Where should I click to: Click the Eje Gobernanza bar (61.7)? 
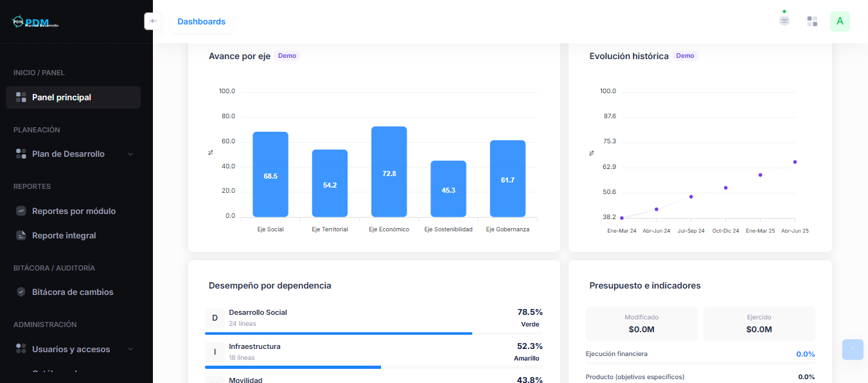coord(508,179)
